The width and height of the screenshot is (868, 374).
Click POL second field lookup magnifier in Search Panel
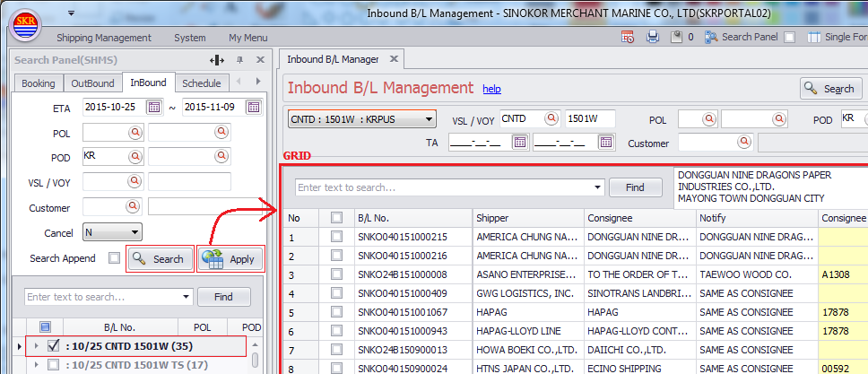(222, 132)
